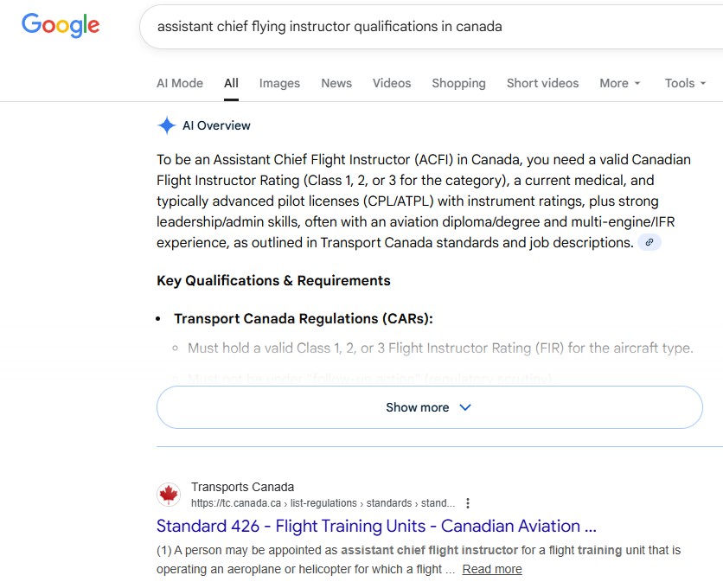Open Standard 426 Flight Training Units result
The width and height of the screenshot is (723, 588).
coord(376,526)
